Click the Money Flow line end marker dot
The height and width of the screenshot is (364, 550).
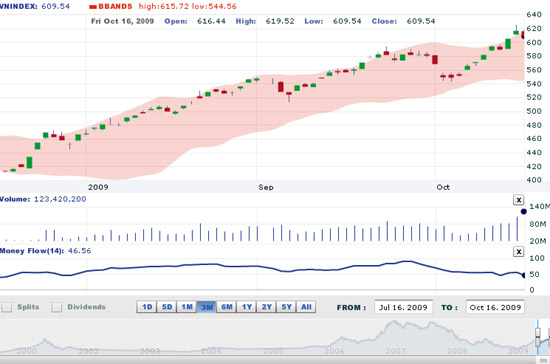click(x=524, y=275)
